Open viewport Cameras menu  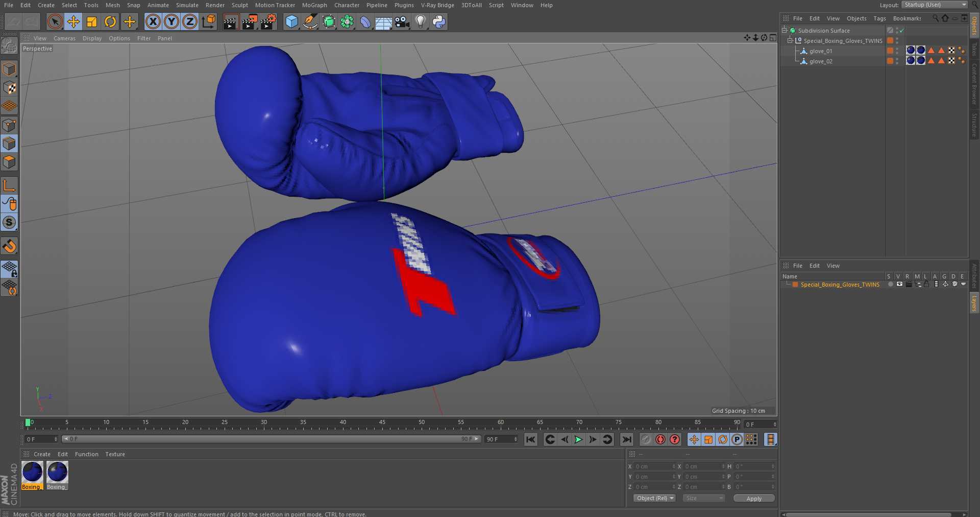[x=64, y=38]
